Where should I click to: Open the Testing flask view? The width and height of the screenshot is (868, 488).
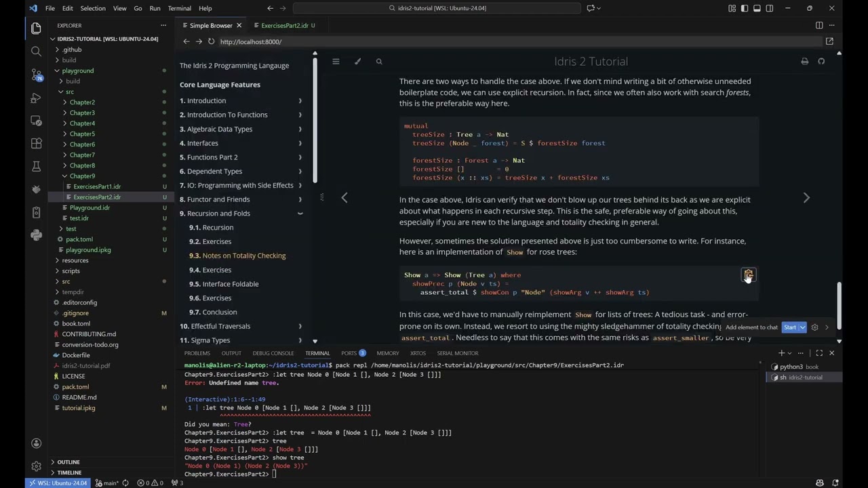pos(36,167)
